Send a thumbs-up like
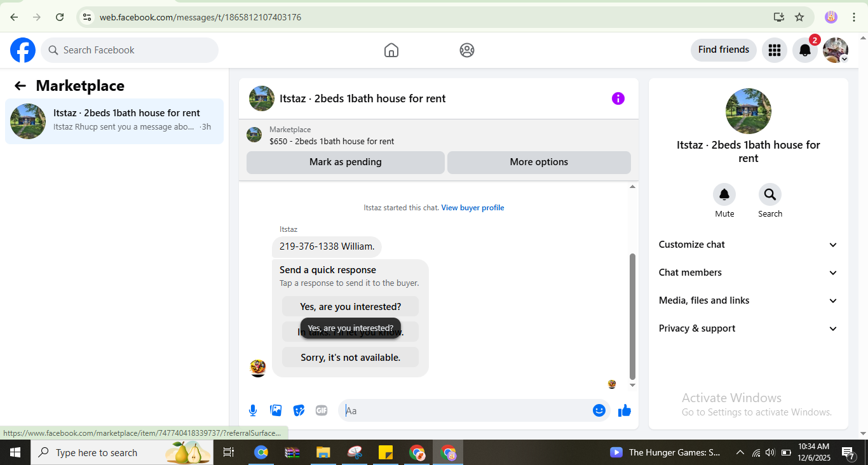The width and height of the screenshot is (868, 465). pyautogui.click(x=625, y=410)
